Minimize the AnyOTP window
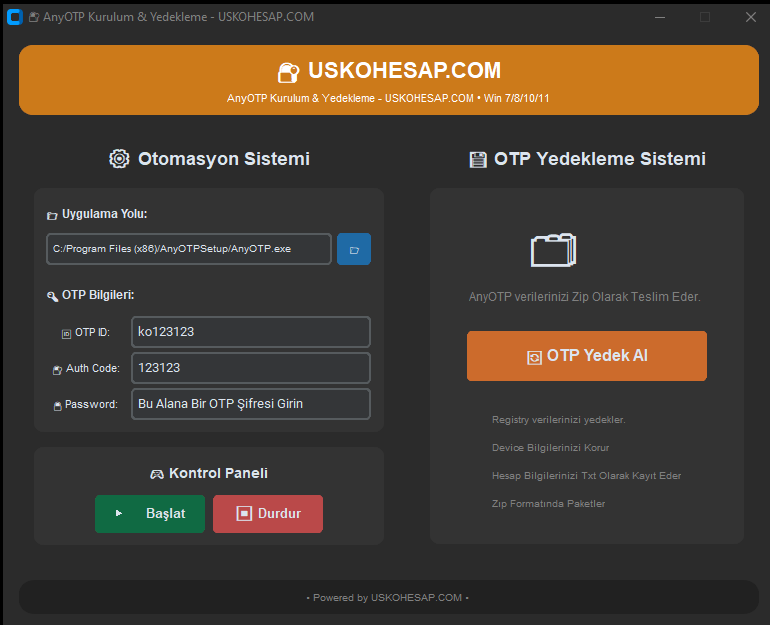Viewport: 770px width, 625px height. coord(660,17)
